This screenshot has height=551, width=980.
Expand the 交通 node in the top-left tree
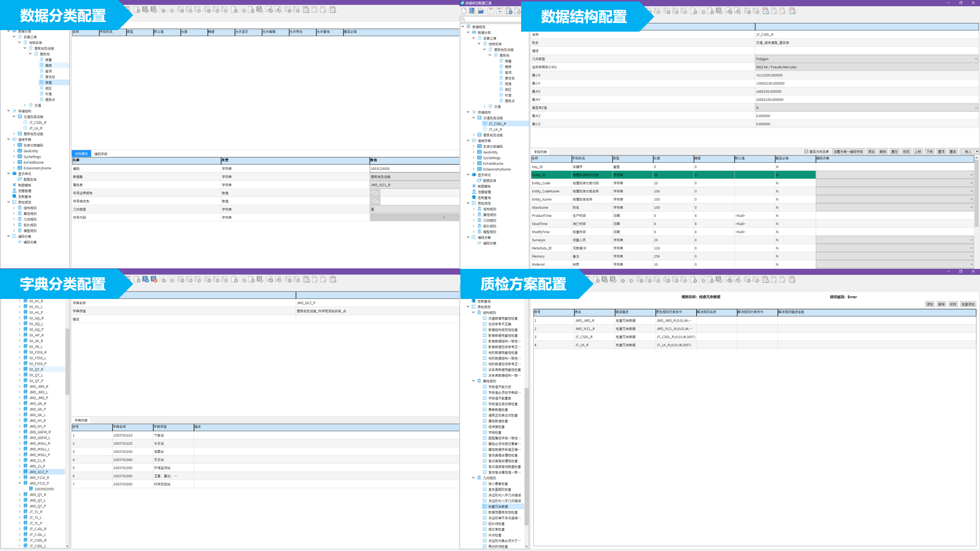point(25,106)
